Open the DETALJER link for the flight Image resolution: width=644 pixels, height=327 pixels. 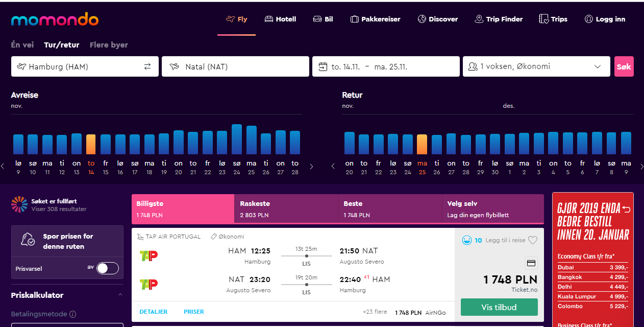pos(153,312)
